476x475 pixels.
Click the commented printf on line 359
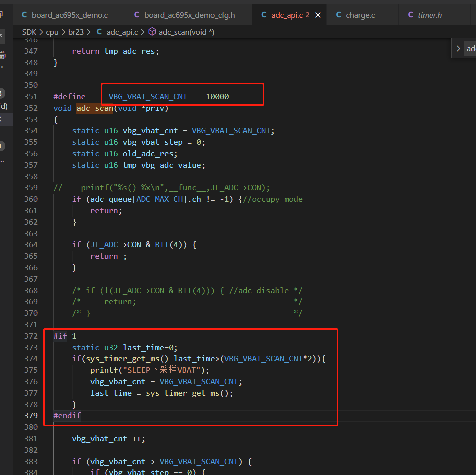(175, 188)
